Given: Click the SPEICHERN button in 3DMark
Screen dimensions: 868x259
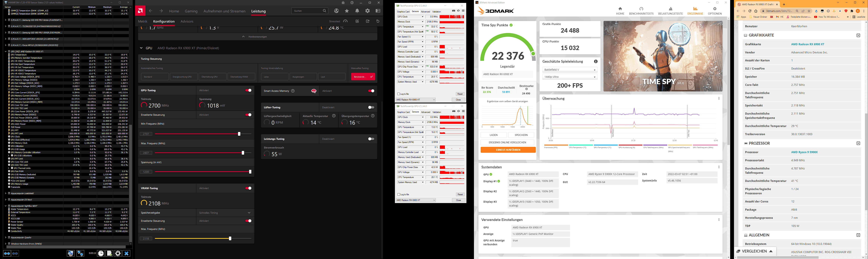Looking at the screenshot, I should point(521,135).
